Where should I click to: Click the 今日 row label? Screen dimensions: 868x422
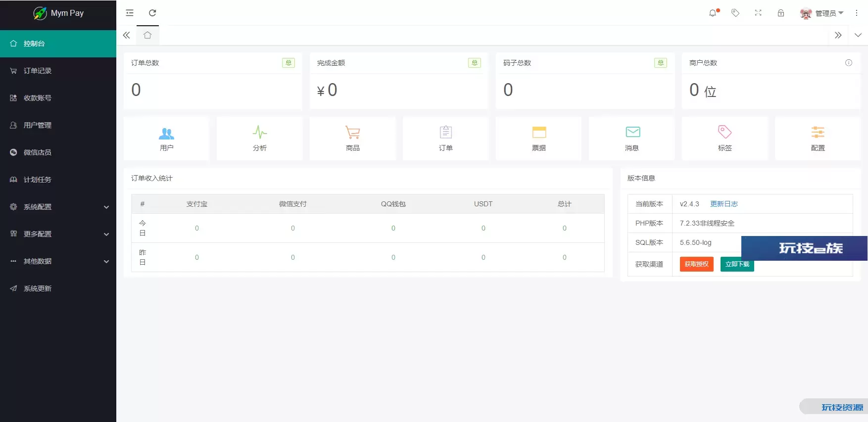(143, 228)
